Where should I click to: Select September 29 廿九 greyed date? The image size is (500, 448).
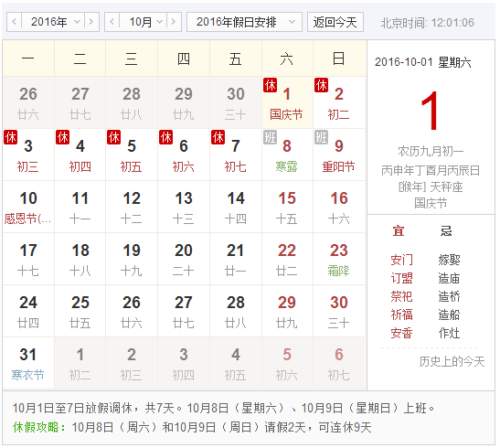(184, 102)
